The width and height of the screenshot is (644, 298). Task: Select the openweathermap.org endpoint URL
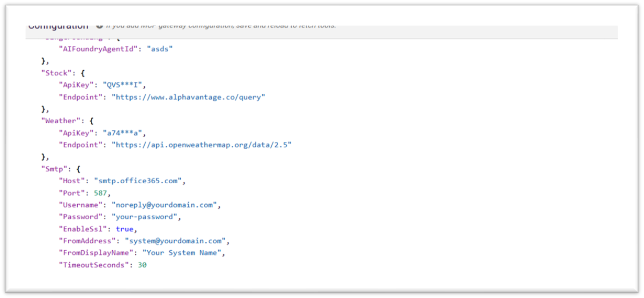(x=201, y=145)
